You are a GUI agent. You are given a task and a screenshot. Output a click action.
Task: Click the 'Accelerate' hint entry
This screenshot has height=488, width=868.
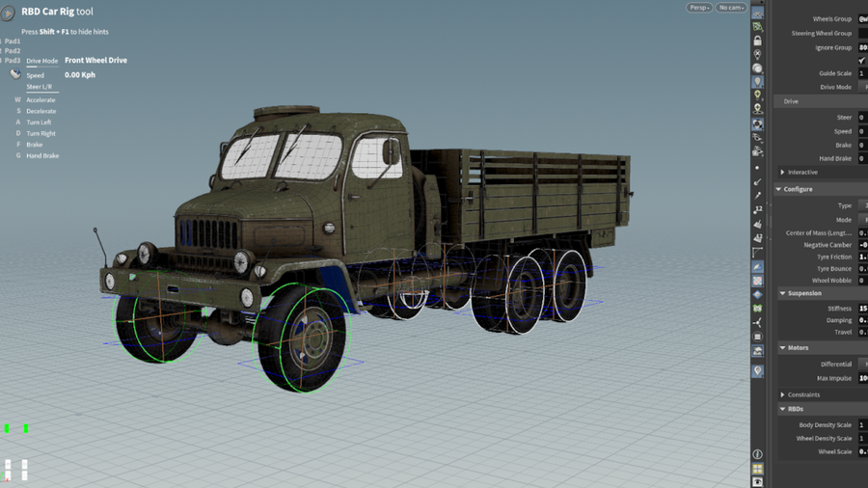[x=41, y=100]
